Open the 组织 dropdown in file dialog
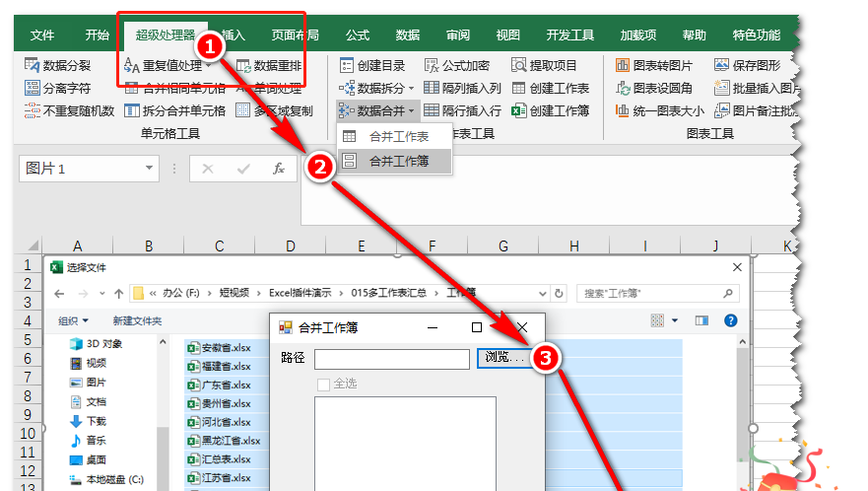The width and height of the screenshot is (868, 491). tap(73, 320)
